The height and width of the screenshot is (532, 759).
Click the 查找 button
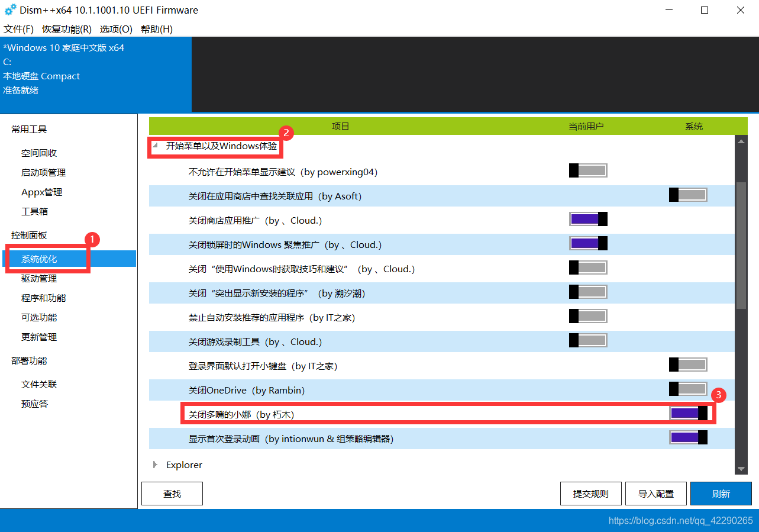[x=172, y=494]
